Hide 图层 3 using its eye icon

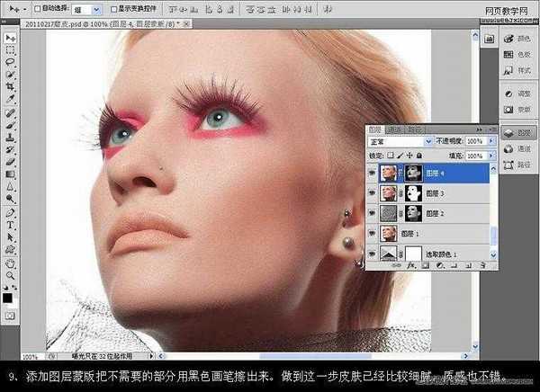pyautogui.click(x=372, y=193)
